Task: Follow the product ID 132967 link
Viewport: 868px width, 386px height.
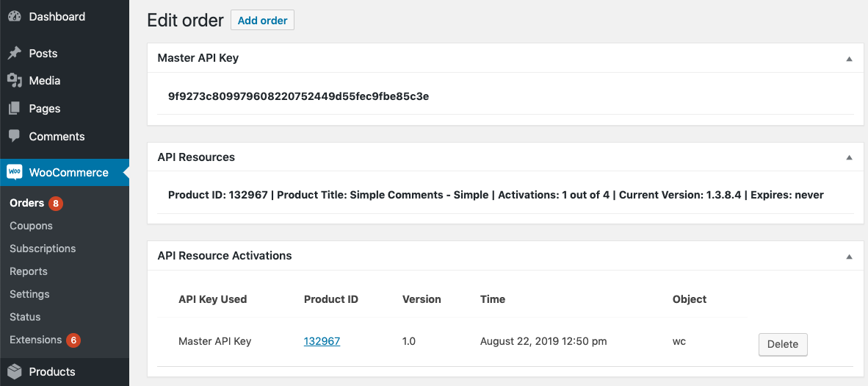Action: click(x=322, y=341)
